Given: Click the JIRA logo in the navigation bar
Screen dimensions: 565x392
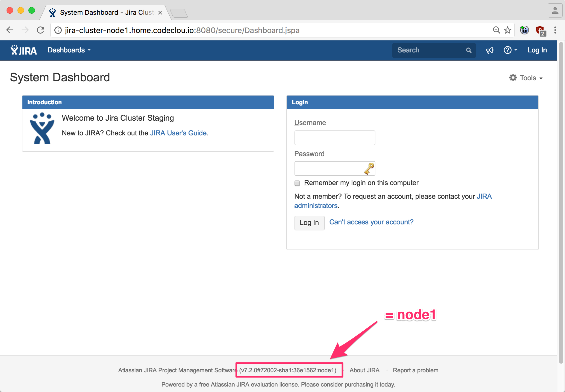Looking at the screenshot, I should (23, 50).
